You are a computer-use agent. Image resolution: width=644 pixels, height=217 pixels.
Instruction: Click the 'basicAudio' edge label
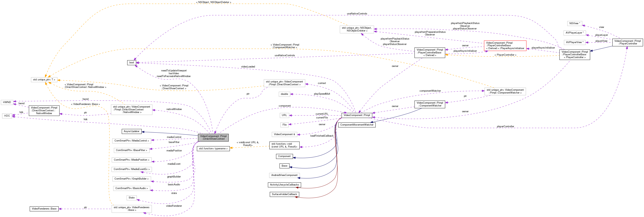tap(174, 184)
